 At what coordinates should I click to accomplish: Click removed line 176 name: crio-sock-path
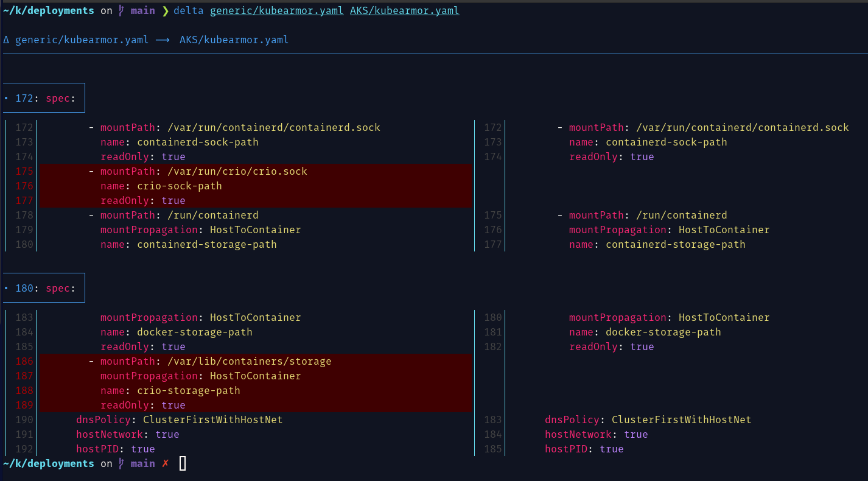[161, 186]
